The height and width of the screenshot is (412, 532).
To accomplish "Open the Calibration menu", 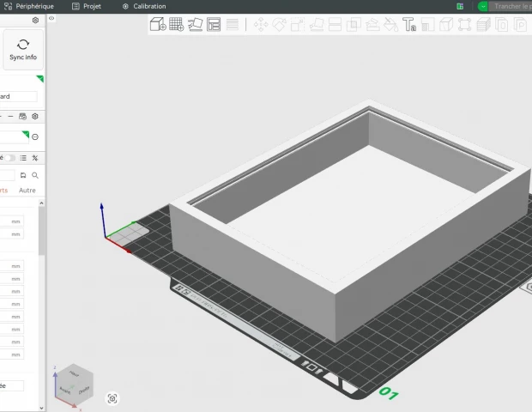I will (x=144, y=6).
